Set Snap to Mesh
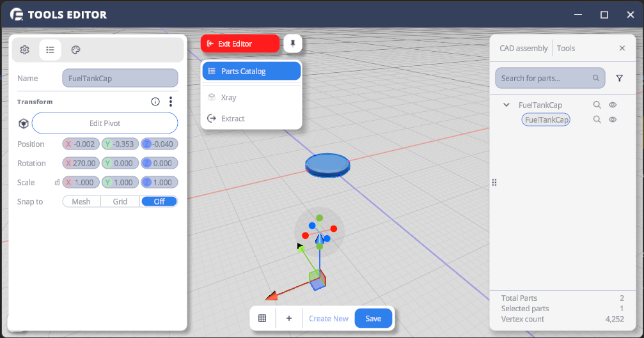The height and width of the screenshot is (338, 644). [81, 201]
